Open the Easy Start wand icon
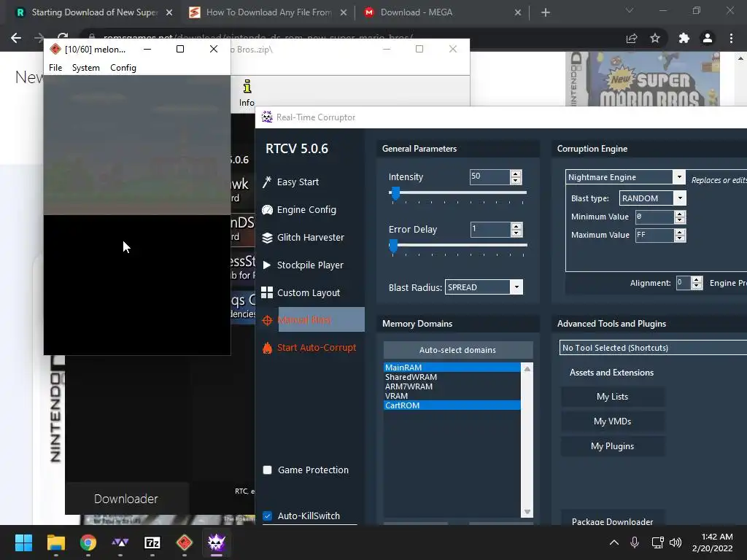 (x=267, y=182)
